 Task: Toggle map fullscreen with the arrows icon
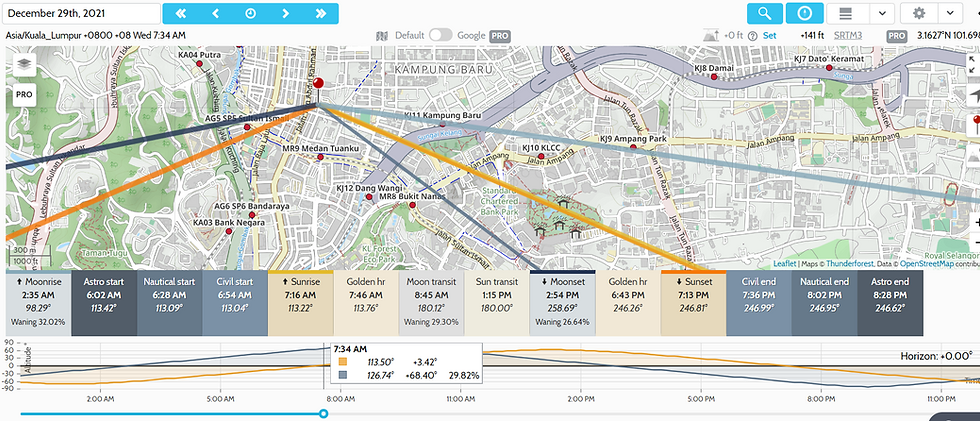974,63
